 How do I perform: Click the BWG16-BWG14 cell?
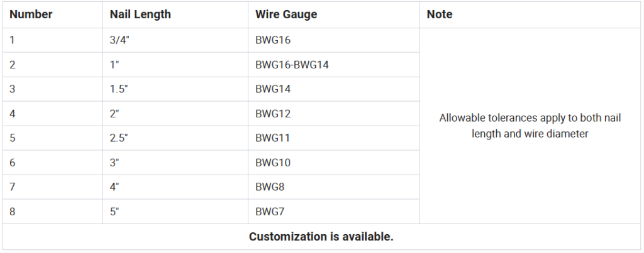pos(334,65)
